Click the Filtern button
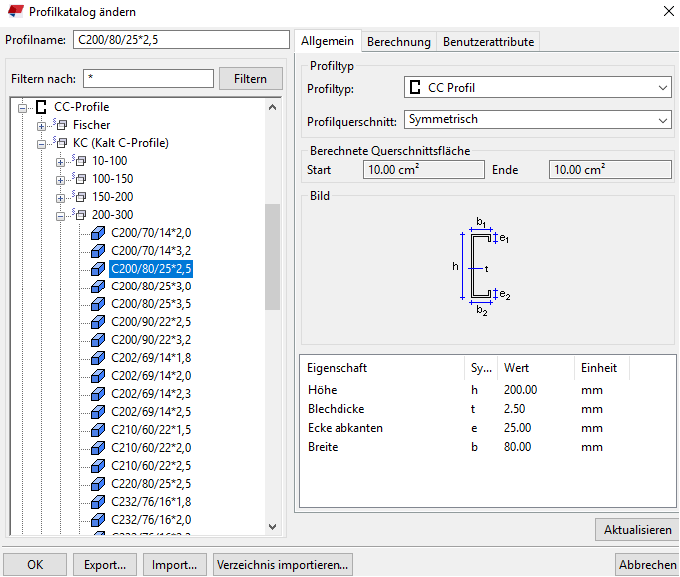The height and width of the screenshot is (577, 680). (251, 79)
